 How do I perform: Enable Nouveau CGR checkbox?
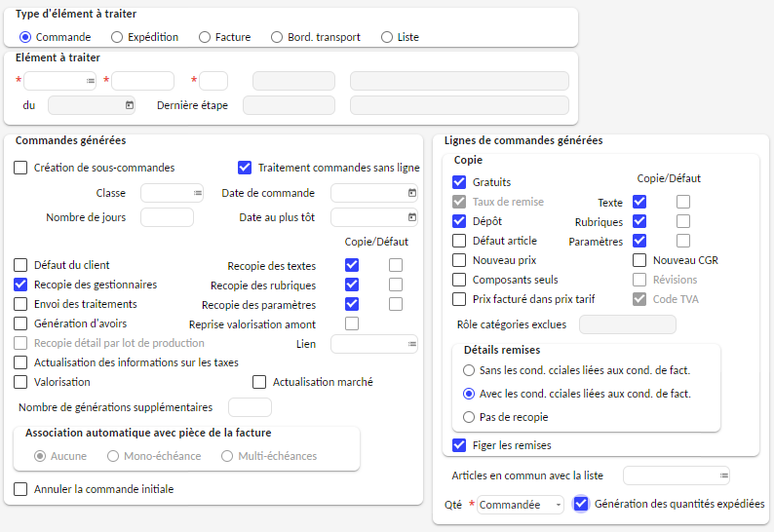[639, 260]
